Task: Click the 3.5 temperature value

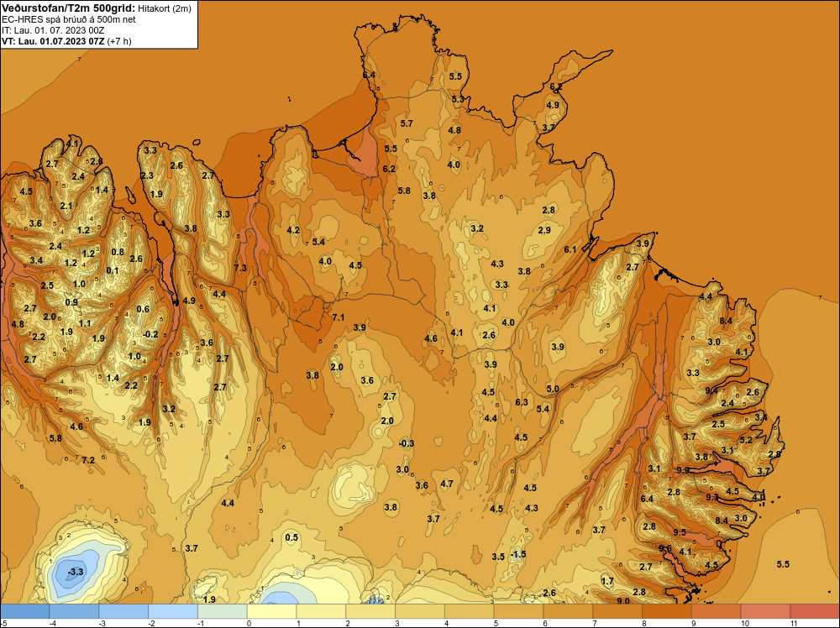Action: 498,557
